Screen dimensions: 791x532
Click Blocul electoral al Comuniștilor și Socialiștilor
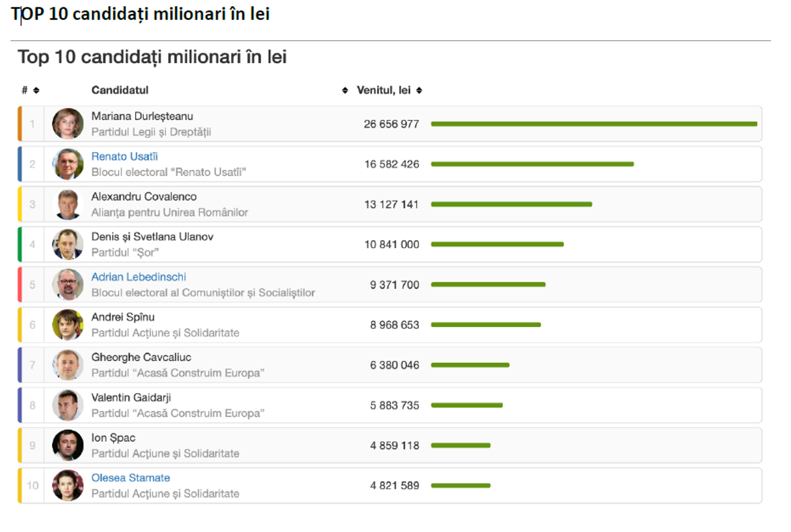[203, 293]
